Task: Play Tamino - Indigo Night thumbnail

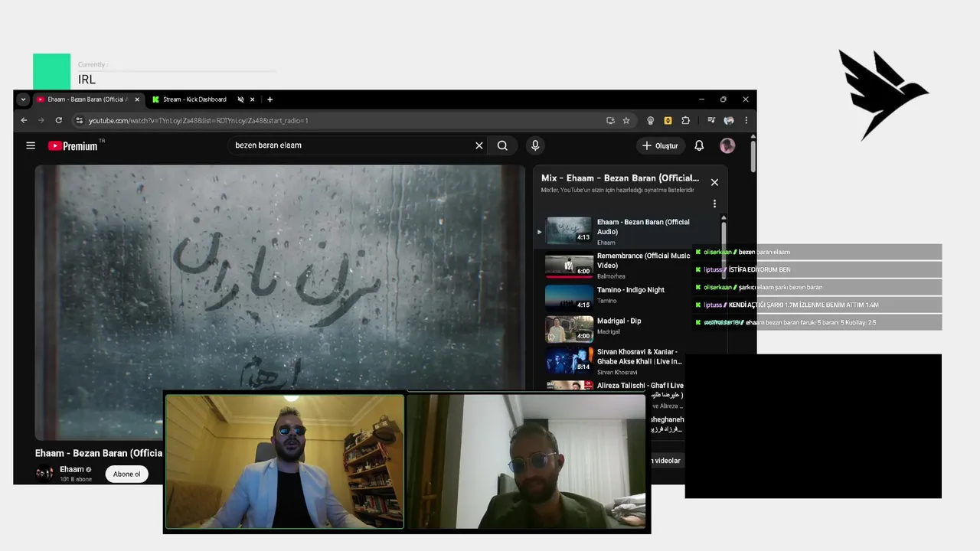Action: pyautogui.click(x=569, y=296)
